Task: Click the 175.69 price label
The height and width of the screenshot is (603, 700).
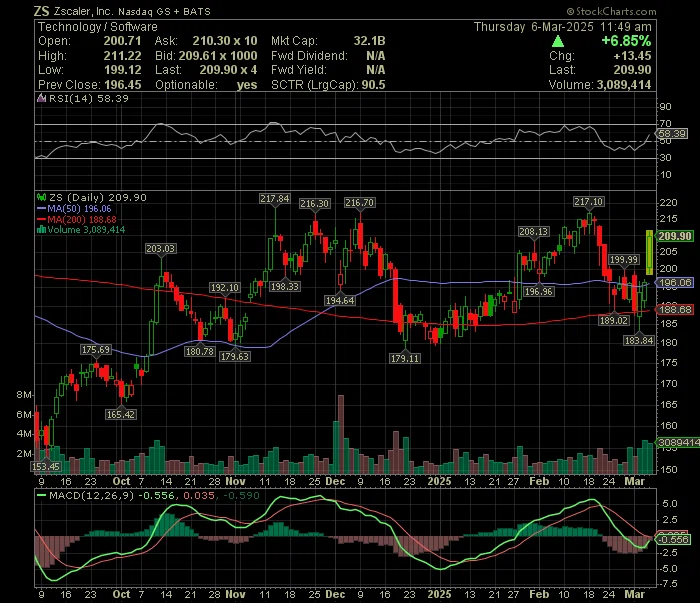Action: point(96,350)
